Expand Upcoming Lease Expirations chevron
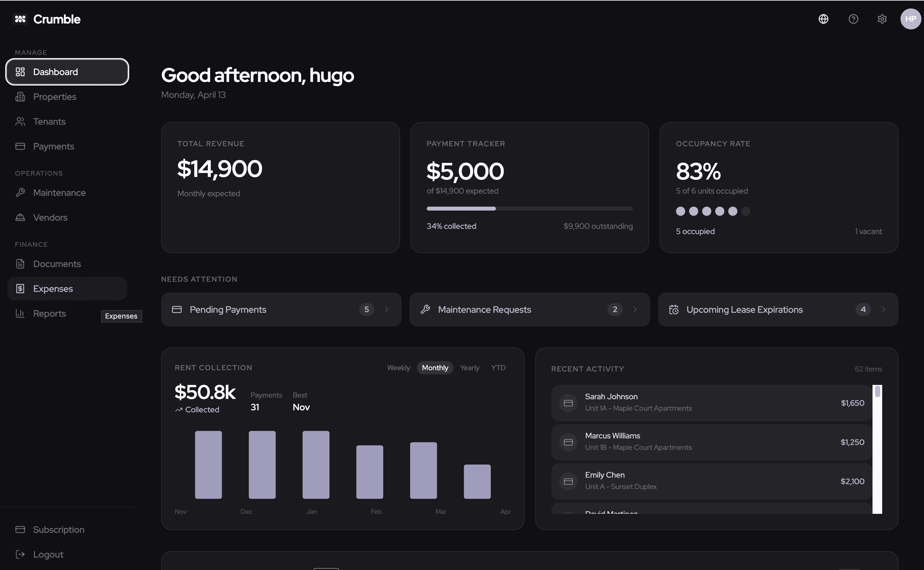 pyautogui.click(x=883, y=309)
